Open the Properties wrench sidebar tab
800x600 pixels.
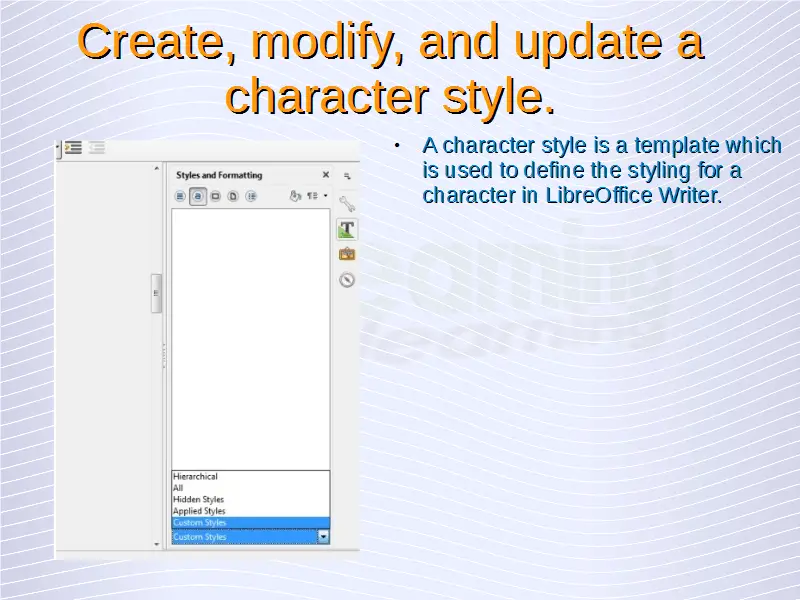tap(347, 204)
